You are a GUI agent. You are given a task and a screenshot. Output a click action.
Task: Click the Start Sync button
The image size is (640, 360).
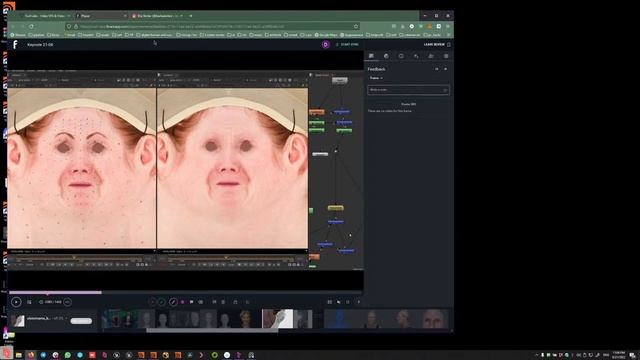pyautogui.click(x=347, y=44)
